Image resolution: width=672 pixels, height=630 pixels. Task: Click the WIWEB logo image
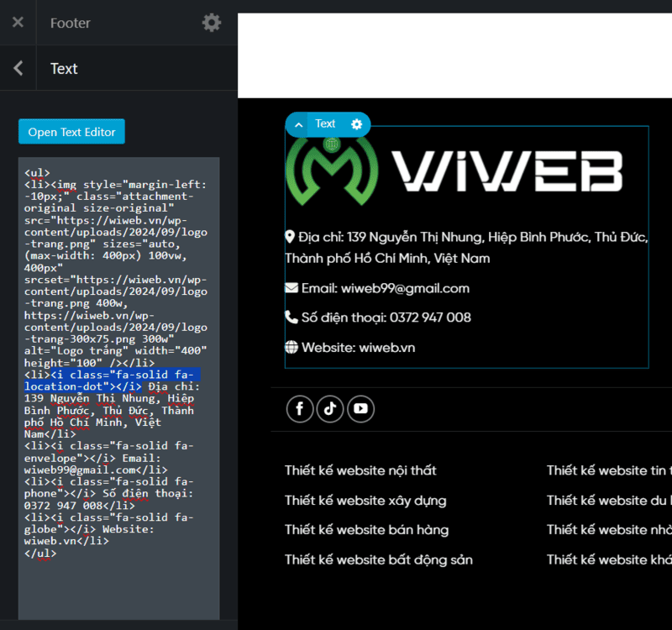pyautogui.click(x=454, y=171)
